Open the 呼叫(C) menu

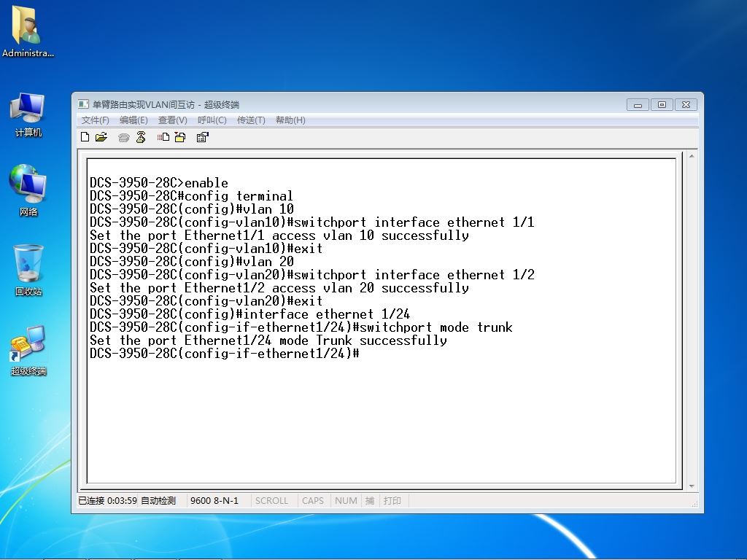coord(212,120)
